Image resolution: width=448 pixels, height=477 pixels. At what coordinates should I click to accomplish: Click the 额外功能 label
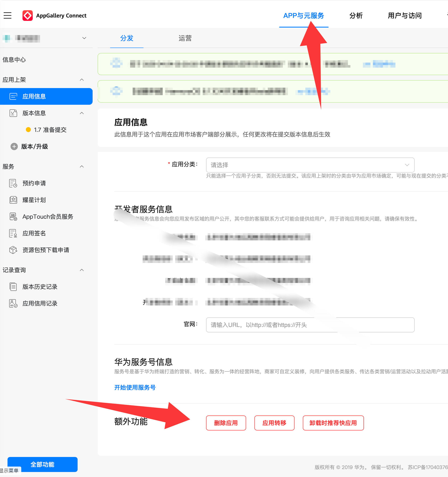tap(131, 421)
